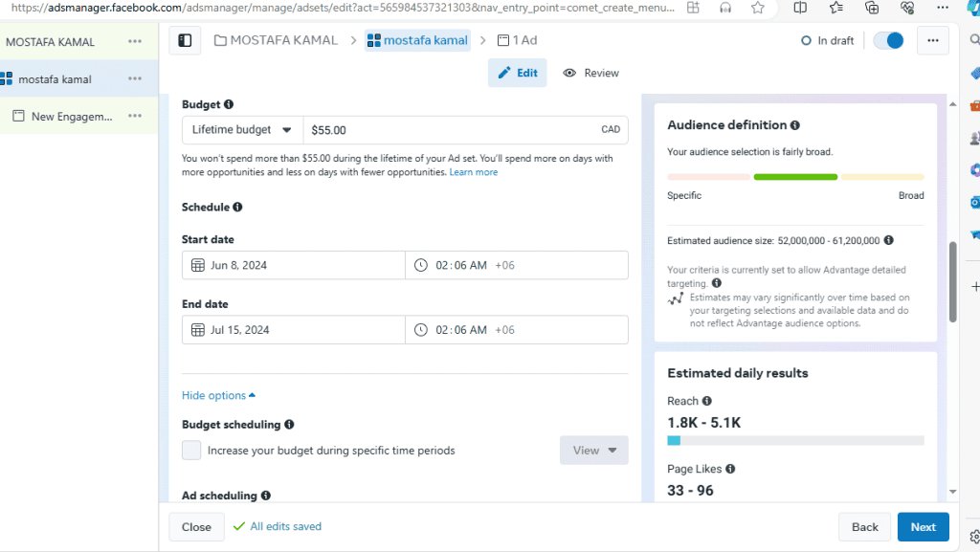Image resolution: width=980 pixels, height=552 pixels.
Task: Open browser collections icon
Action: click(x=871, y=8)
